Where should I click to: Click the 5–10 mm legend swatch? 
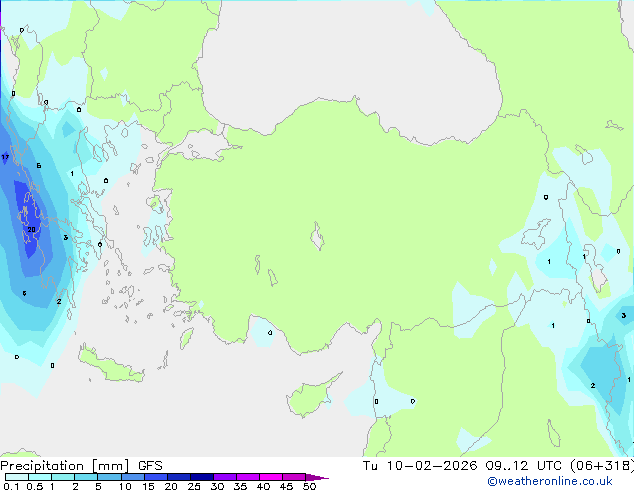(109, 477)
